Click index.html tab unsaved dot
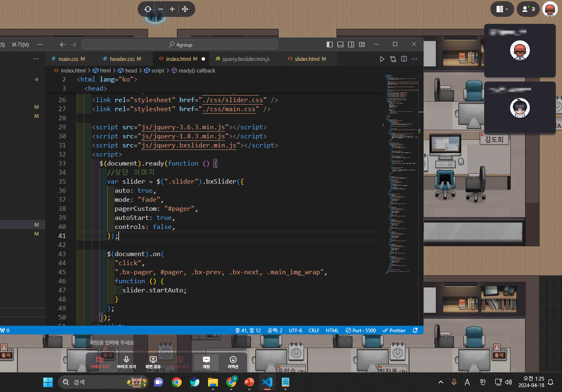The image size is (562, 392). (x=203, y=59)
